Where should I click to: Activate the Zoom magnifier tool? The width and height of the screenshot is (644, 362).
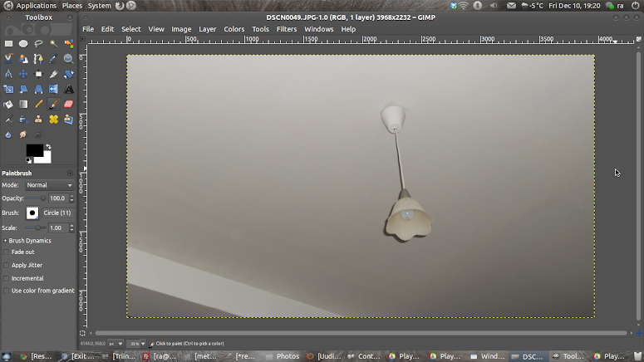(x=68, y=59)
